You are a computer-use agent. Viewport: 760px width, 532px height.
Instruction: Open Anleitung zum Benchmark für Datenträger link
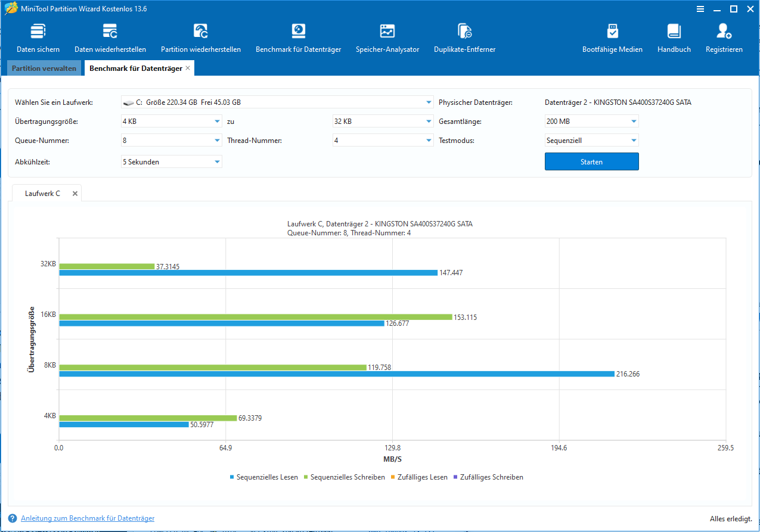coord(88,518)
